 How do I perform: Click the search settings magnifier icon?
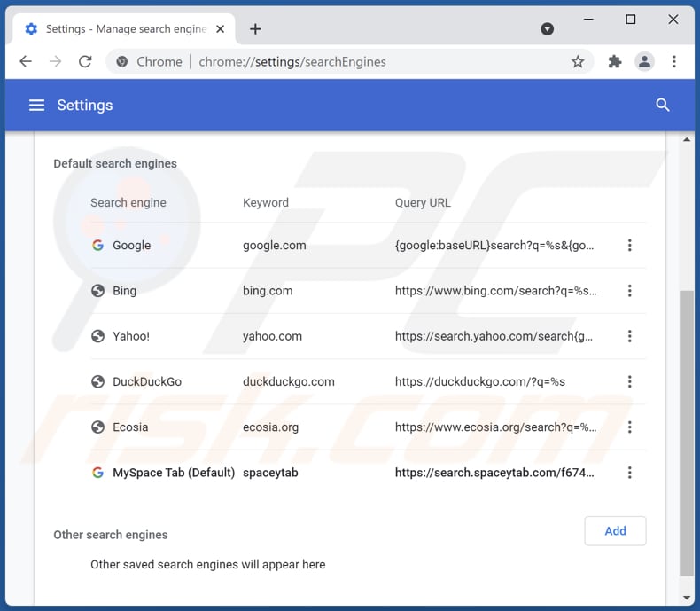coord(663,106)
